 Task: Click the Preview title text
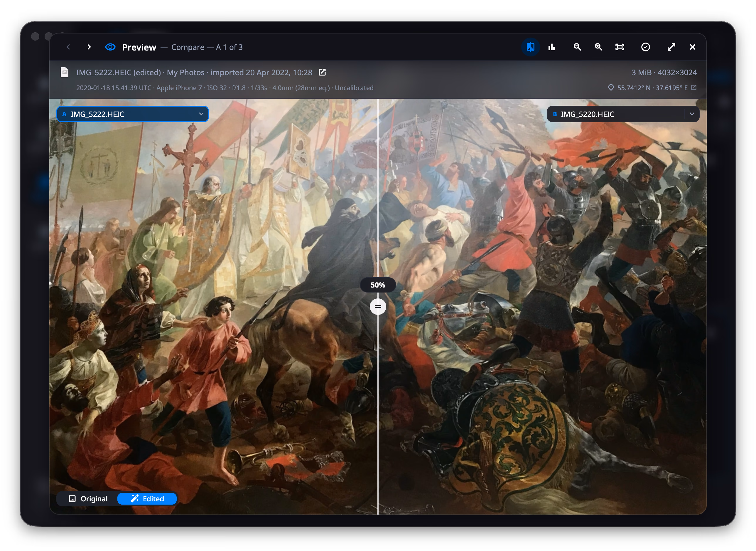(139, 47)
